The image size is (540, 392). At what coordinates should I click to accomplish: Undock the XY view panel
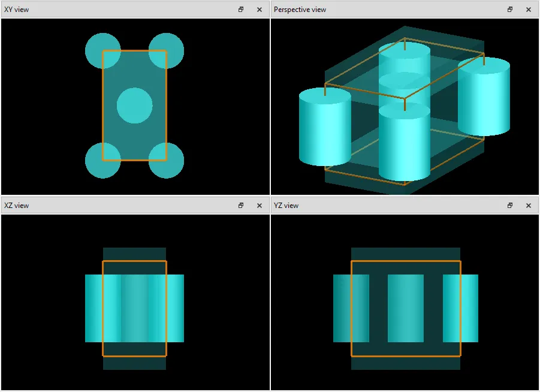click(x=241, y=10)
